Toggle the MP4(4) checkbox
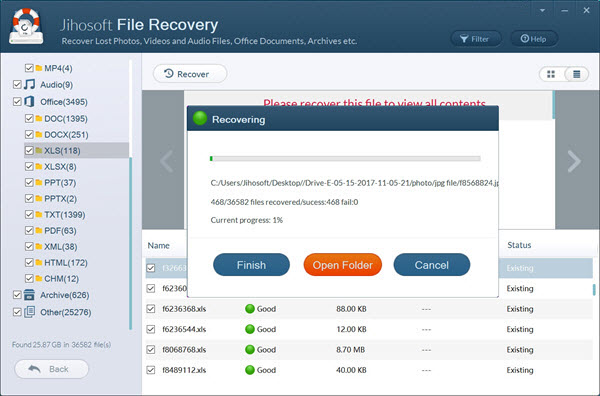 pyautogui.click(x=29, y=68)
